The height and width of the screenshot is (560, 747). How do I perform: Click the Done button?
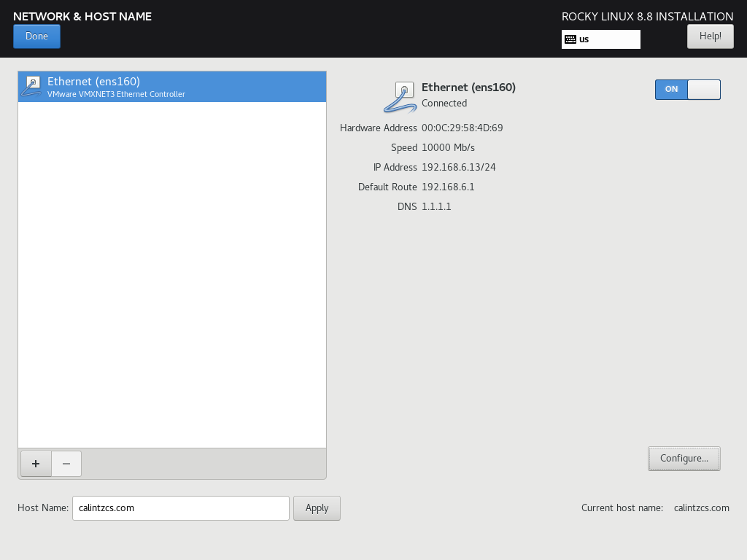(x=36, y=36)
